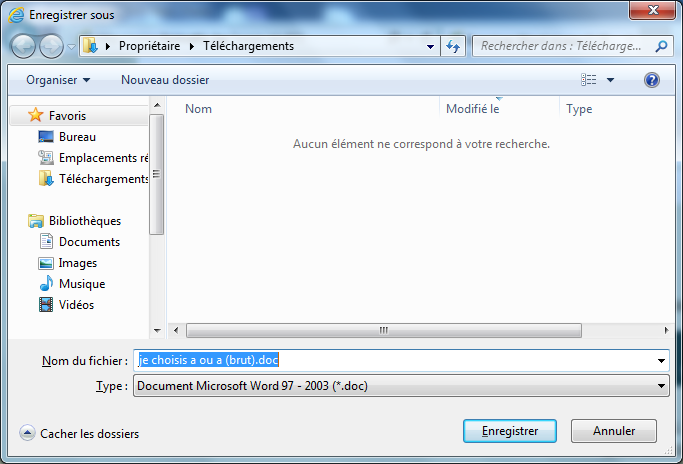Click the horizontal scrollbar in file list
683x464 pixels.
coord(384,330)
